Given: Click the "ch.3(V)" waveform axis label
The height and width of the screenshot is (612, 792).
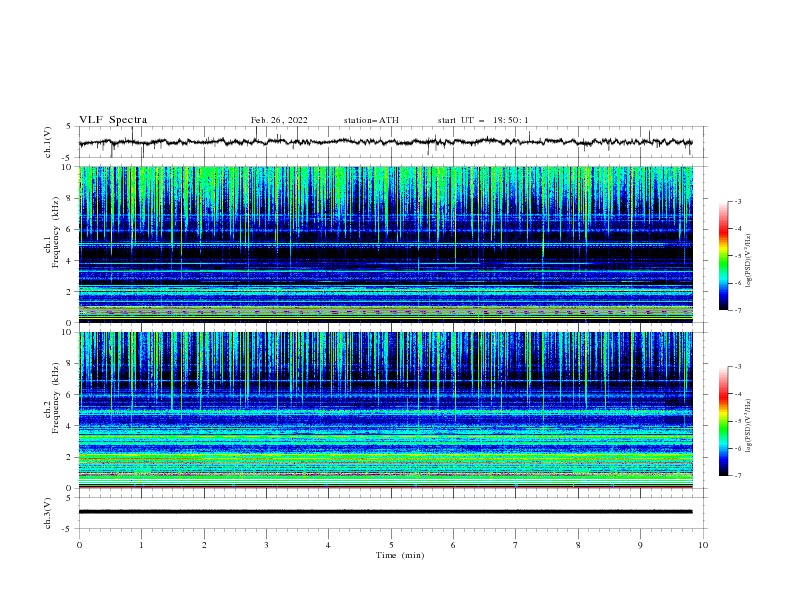Looking at the screenshot, I should tap(47, 513).
